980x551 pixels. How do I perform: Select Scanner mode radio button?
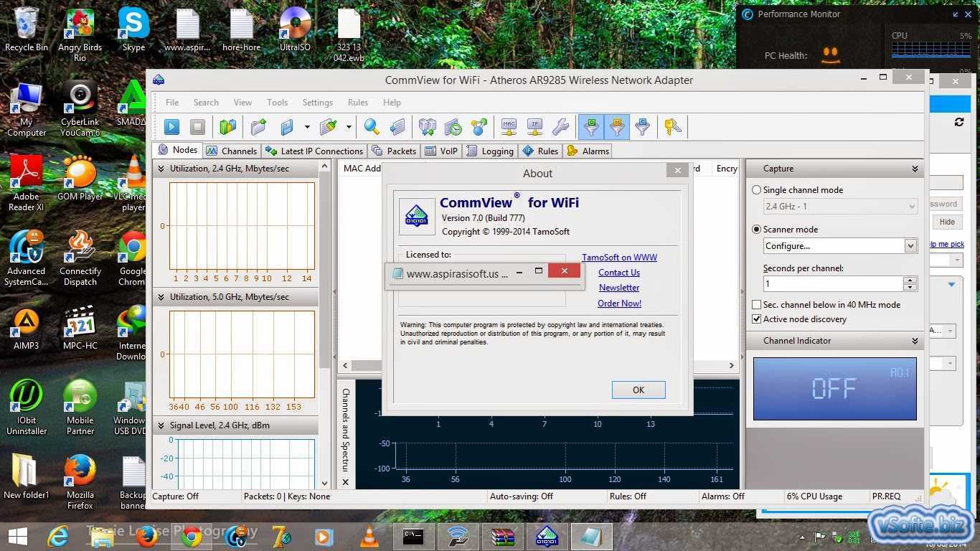tap(756, 230)
